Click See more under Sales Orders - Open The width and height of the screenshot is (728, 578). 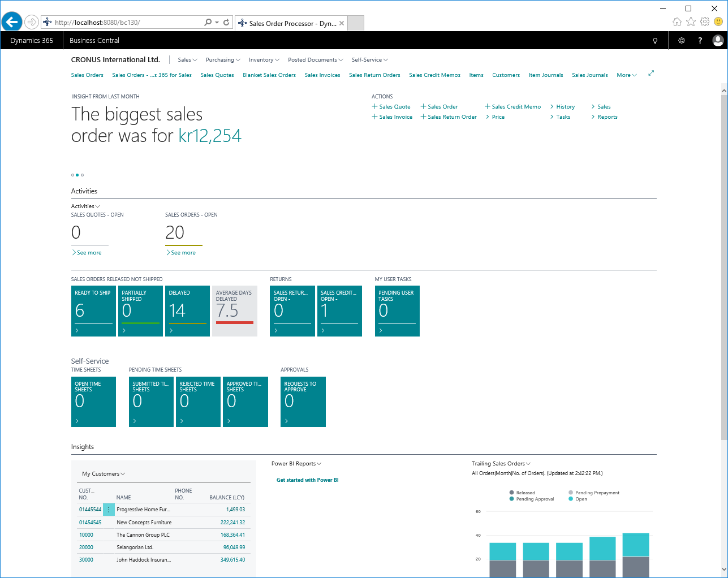(181, 253)
